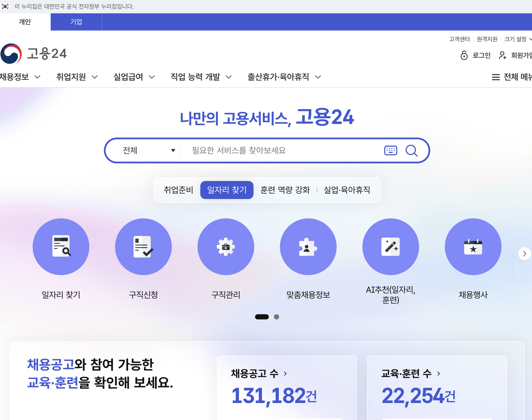Viewport: 532px width, 420px height.
Task: Open the AI추천(일자리, 훈련) circle icon
Action: pos(391,247)
